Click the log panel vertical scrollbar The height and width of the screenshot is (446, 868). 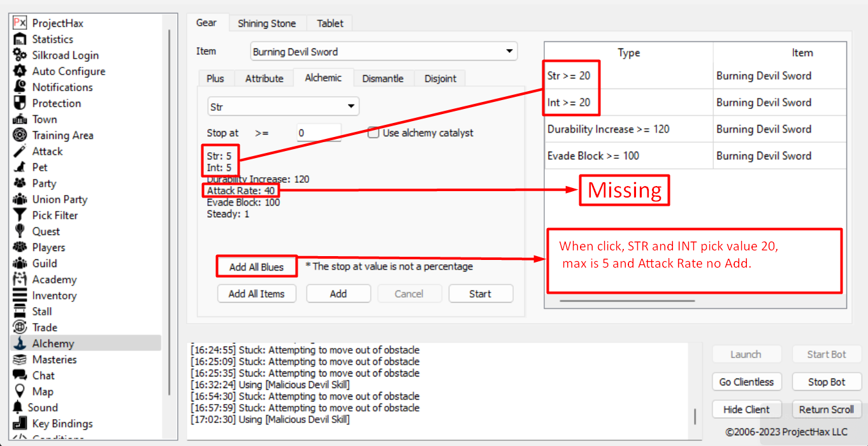tap(695, 415)
